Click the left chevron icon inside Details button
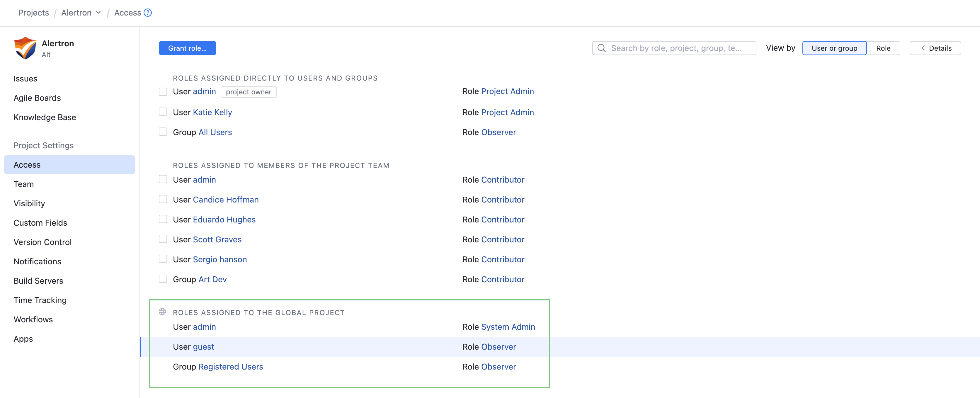The image size is (980, 398). pyautogui.click(x=923, y=48)
